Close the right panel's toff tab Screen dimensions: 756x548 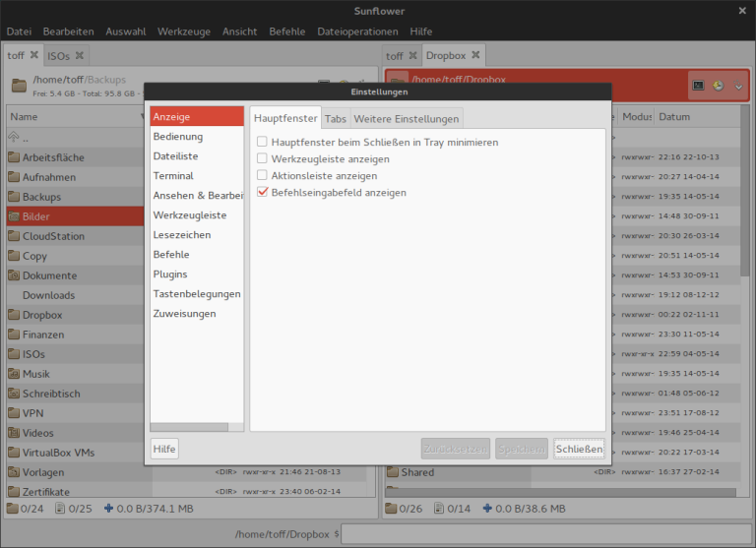coord(412,55)
